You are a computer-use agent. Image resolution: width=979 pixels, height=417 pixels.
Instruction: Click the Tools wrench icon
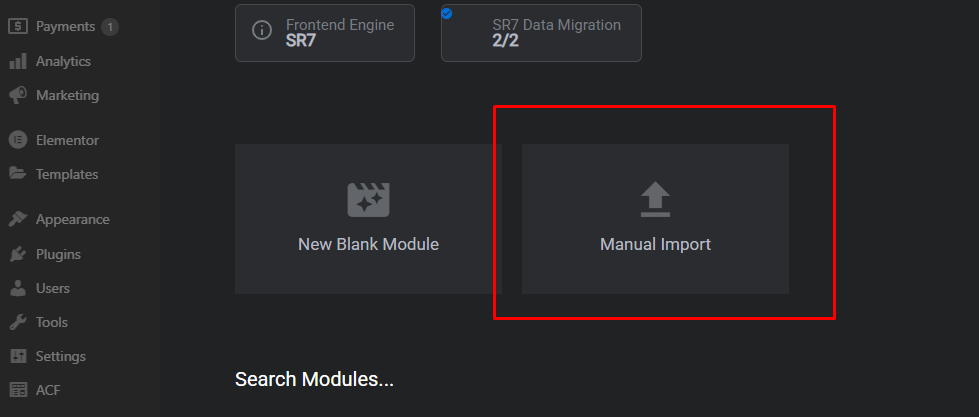pos(17,322)
